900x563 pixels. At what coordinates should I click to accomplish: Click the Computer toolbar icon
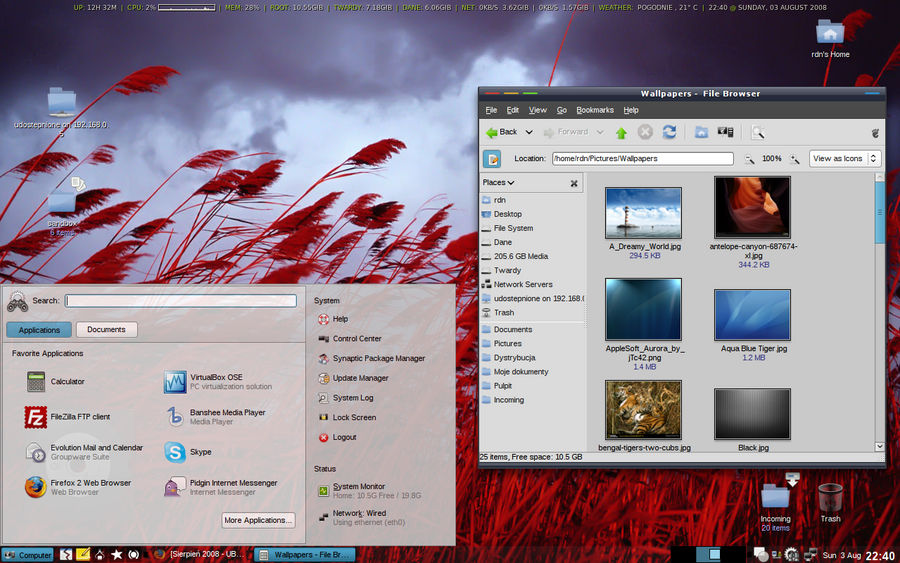pos(726,132)
